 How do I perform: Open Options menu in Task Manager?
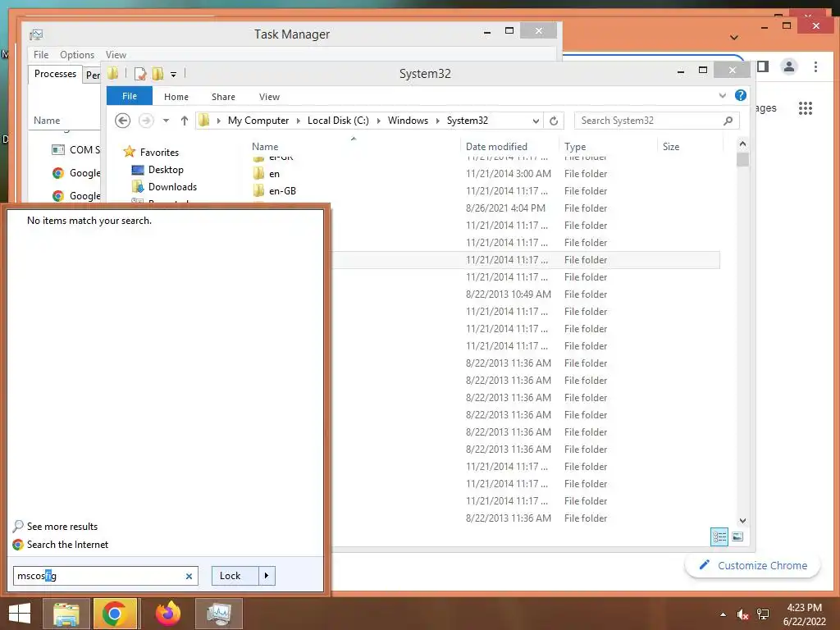click(77, 55)
